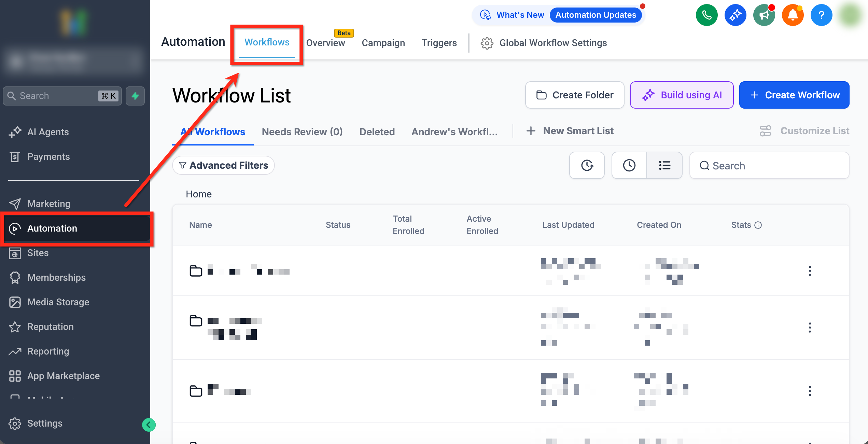
Task: Open the megaphone announcements icon
Action: (x=764, y=15)
